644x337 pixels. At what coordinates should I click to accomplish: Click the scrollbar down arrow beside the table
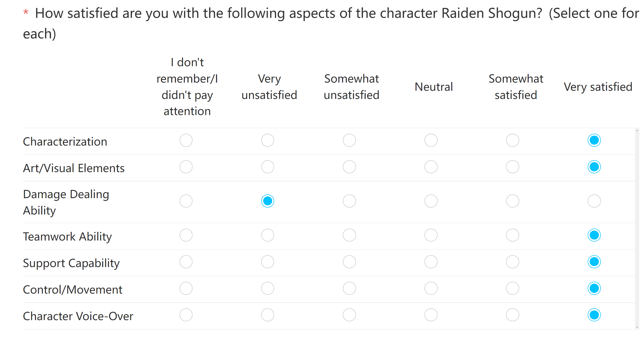tap(637, 327)
